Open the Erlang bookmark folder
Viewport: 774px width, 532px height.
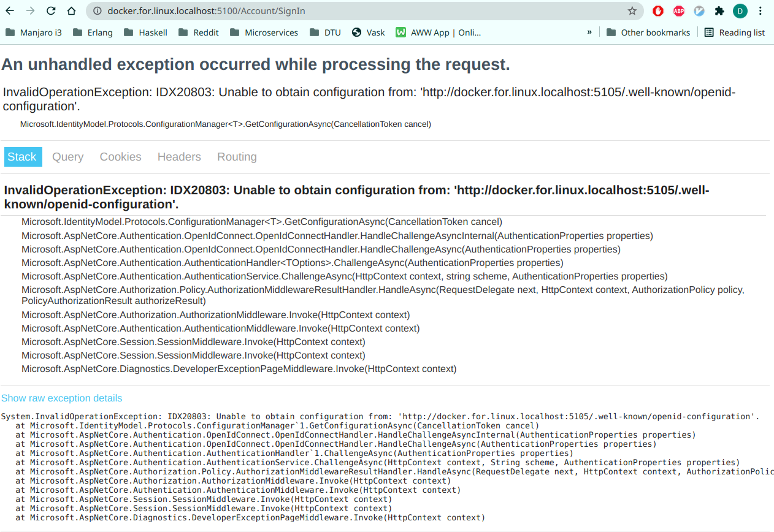[x=93, y=32]
